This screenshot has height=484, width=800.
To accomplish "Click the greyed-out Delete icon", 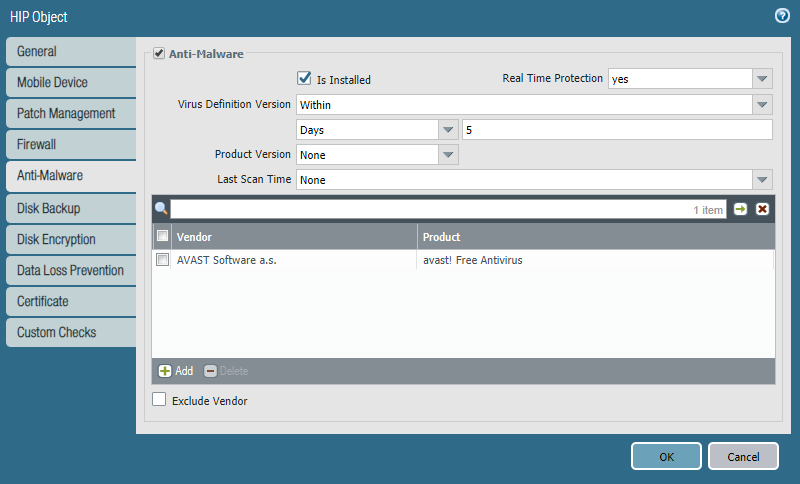I will tap(210, 371).
